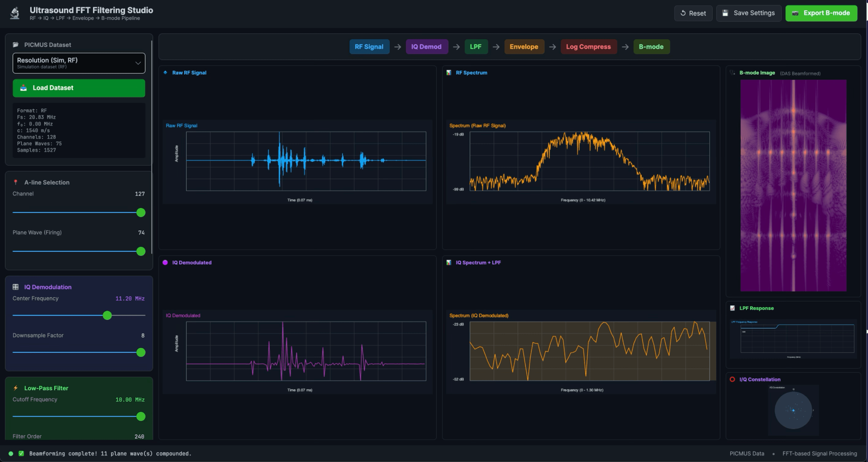The width and height of the screenshot is (868, 462).
Task: Click the B-mode beamformed image
Action: tap(793, 185)
